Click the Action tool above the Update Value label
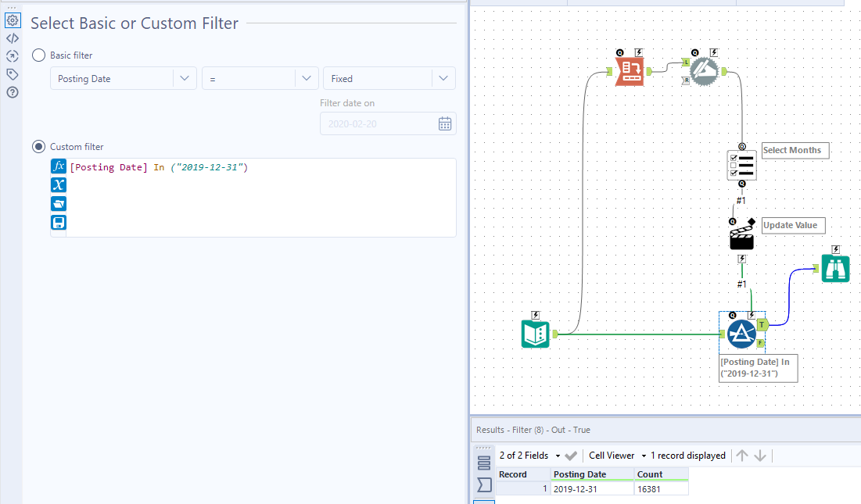The height and width of the screenshot is (504, 861). tap(740, 235)
